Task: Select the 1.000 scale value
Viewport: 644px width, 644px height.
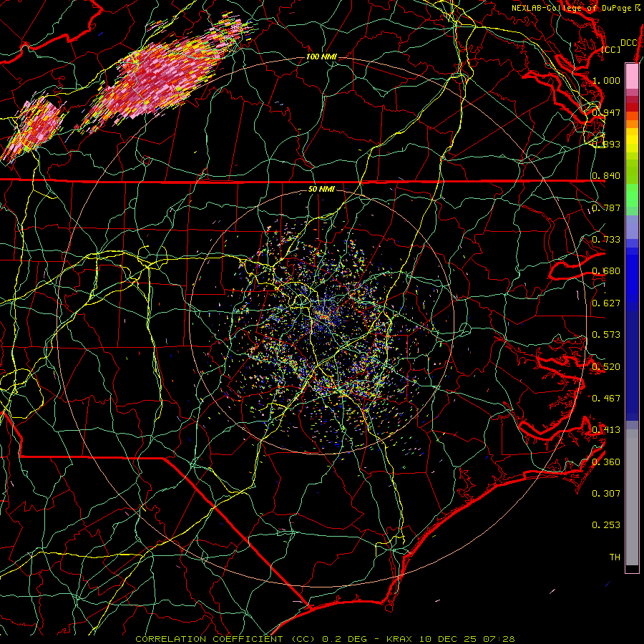Action: pyautogui.click(x=606, y=80)
